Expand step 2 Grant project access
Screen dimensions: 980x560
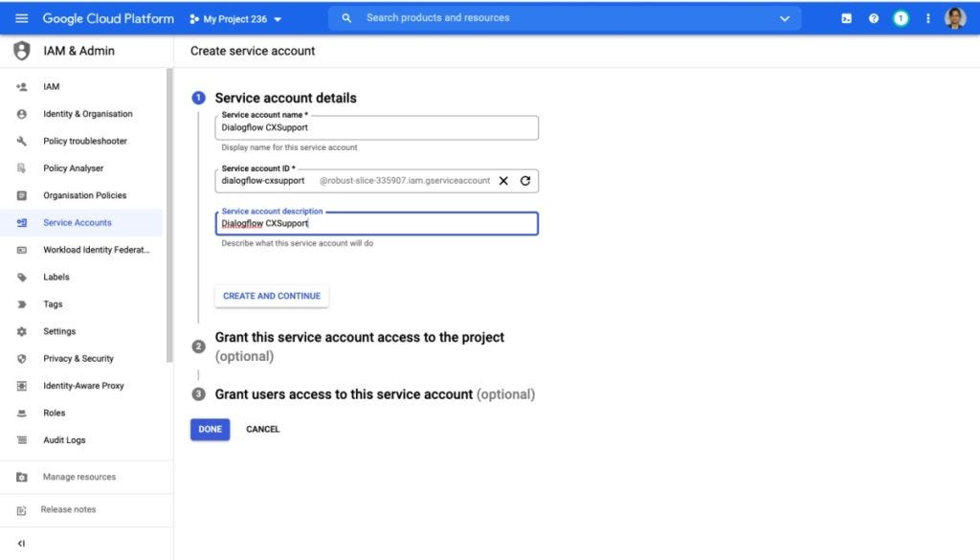360,347
